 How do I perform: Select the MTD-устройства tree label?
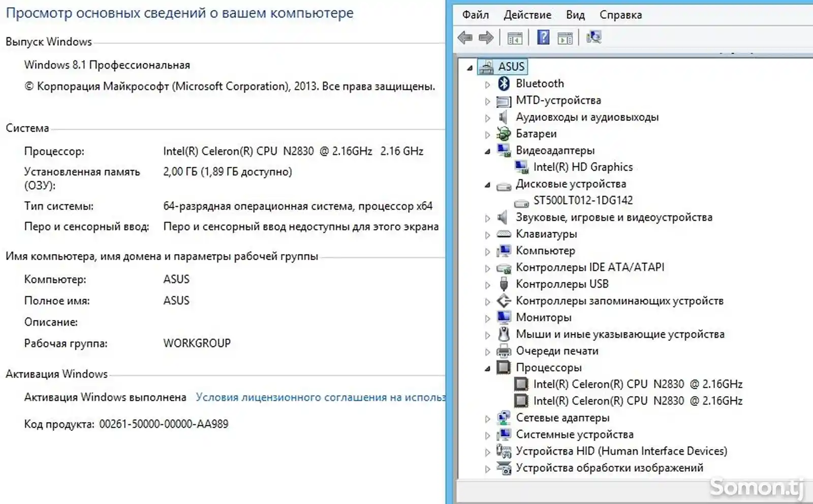tap(558, 100)
